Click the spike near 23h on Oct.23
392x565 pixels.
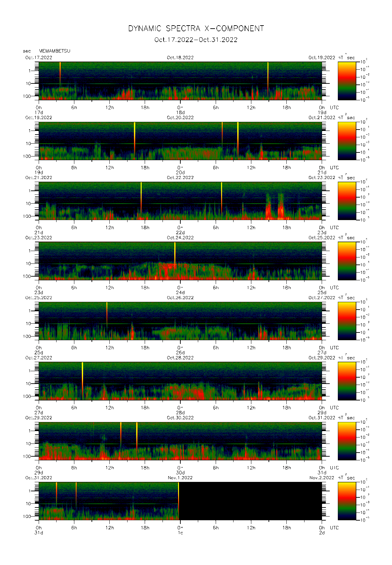pos(175,255)
